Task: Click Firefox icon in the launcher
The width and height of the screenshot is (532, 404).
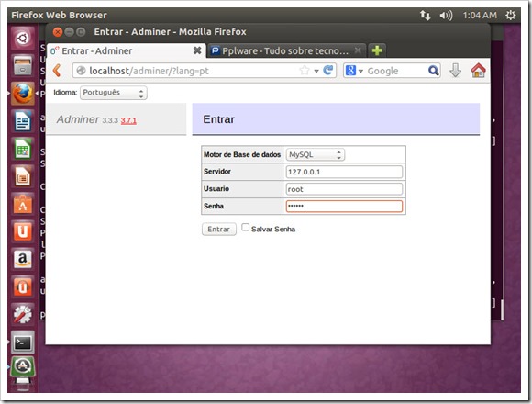Action: 22,94
